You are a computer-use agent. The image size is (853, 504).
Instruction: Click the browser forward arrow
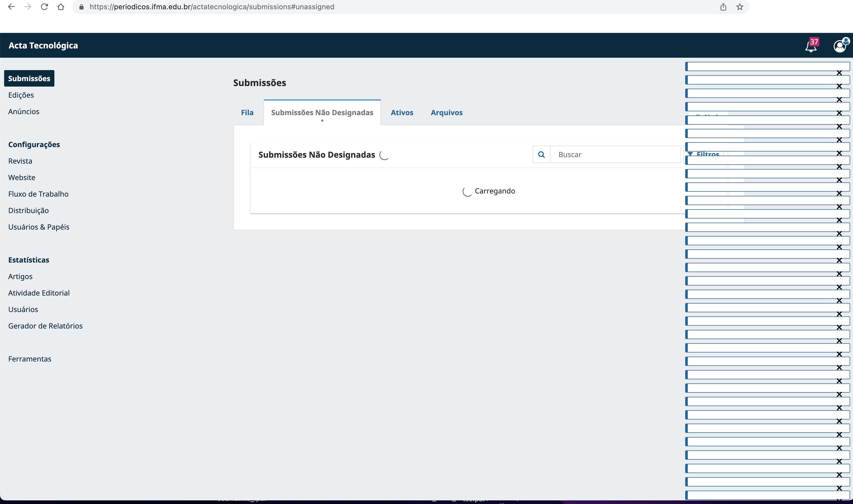click(x=28, y=7)
